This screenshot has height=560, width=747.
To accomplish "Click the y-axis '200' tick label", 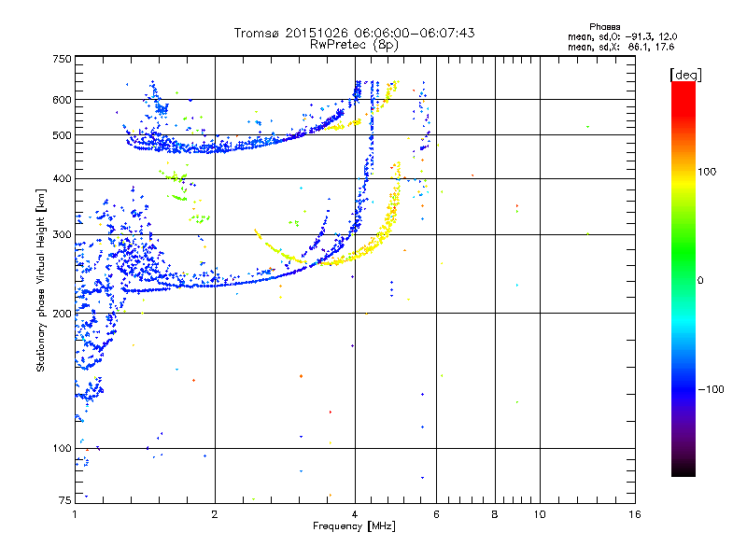I will (62, 314).
